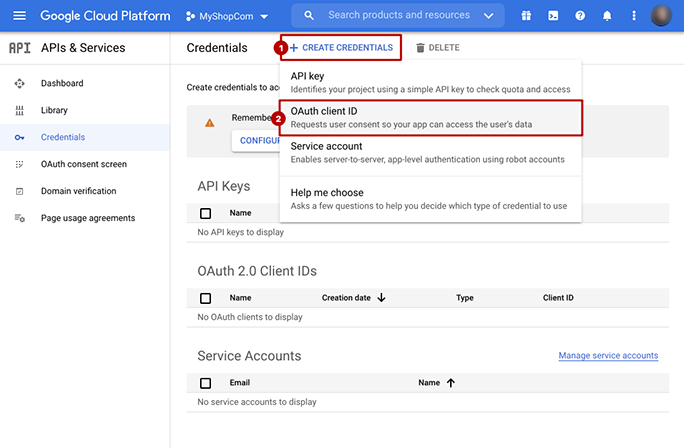Viewport: 684px width, 448px height.
Task: Click the Type column header
Action: (x=465, y=298)
